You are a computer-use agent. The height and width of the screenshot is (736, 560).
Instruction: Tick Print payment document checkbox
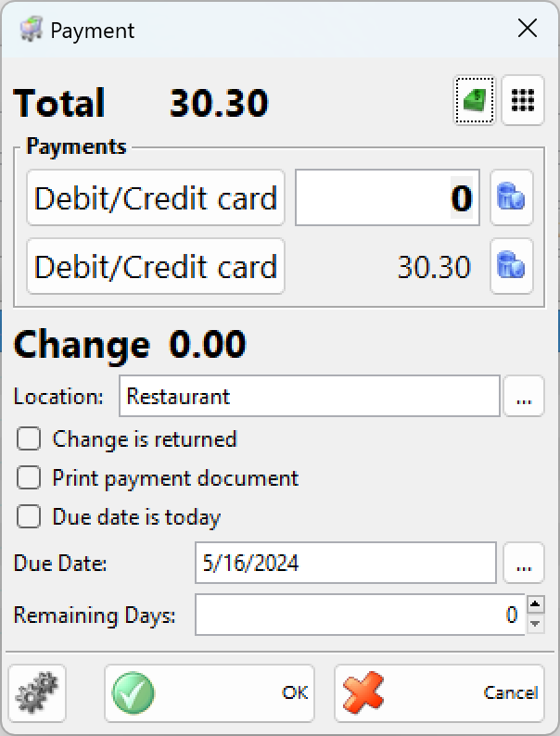(x=29, y=478)
